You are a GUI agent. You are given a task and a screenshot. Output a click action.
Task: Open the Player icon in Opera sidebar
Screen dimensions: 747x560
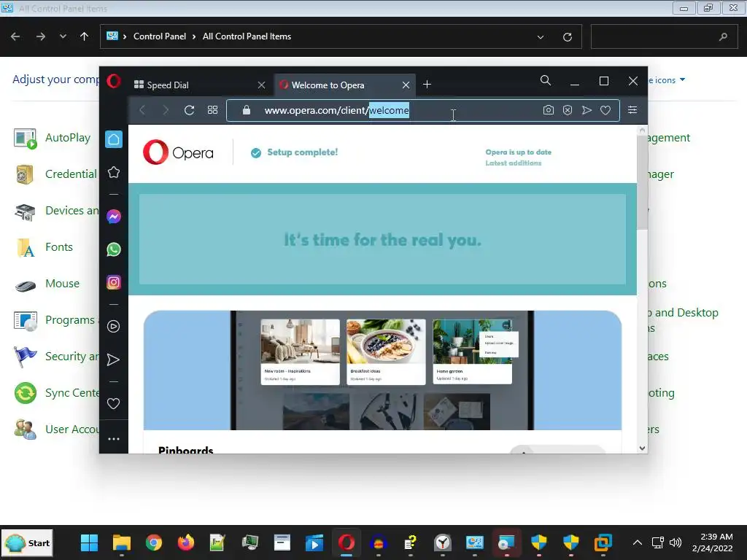click(113, 326)
